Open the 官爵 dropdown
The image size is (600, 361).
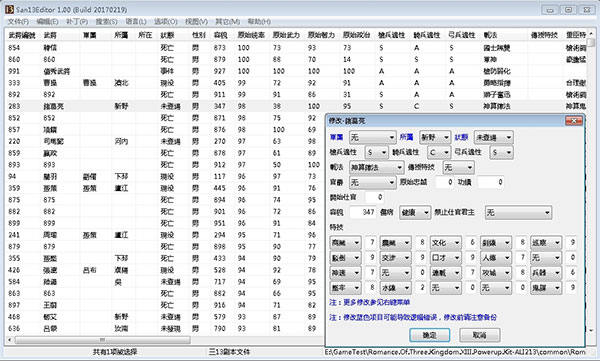click(372, 182)
